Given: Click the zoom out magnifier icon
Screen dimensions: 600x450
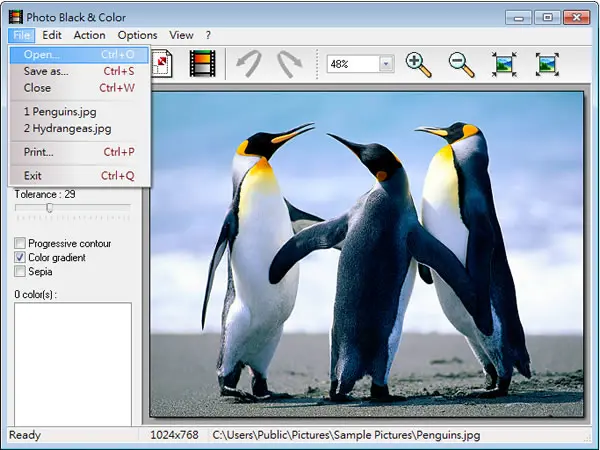Looking at the screenshot, I should point(461,65).
